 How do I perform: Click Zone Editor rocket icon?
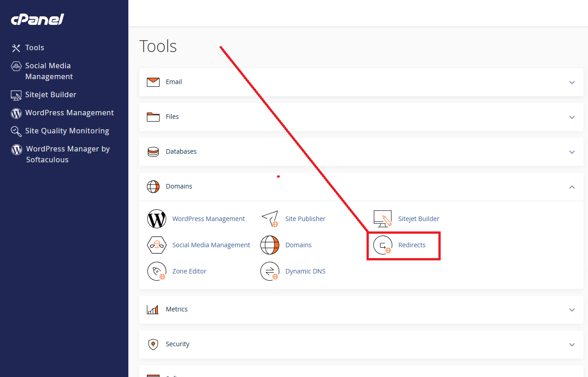click(157, 271)
